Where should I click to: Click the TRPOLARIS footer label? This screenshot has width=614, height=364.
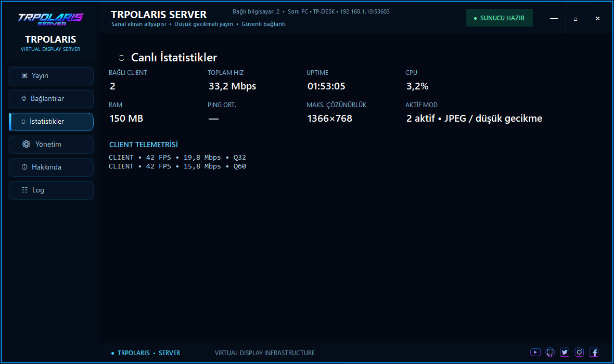coord(134,353)
